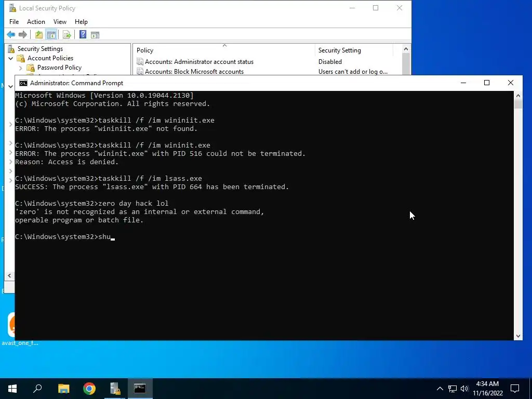Open File Explorer from the taskbar
Viewport: 532px width, 399px height.
point(63,389)
